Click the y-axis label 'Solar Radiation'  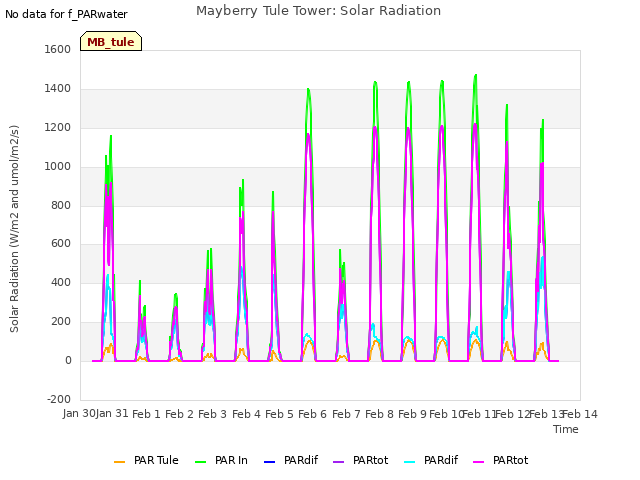(14, 229)
